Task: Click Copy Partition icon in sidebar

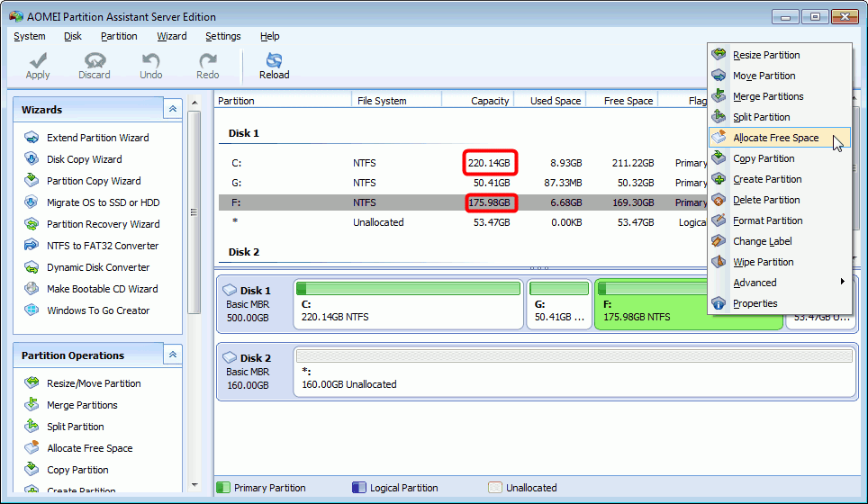Action: [x=32, y=469]
